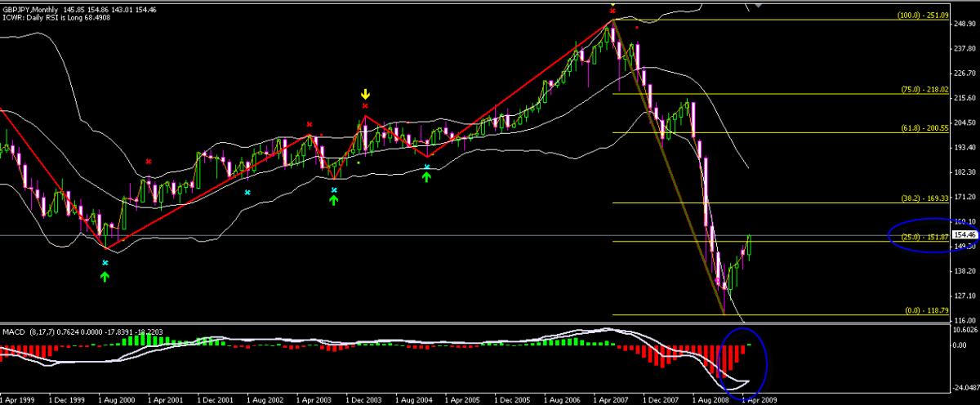Click the red x marker below the yellow arrow

365,106
